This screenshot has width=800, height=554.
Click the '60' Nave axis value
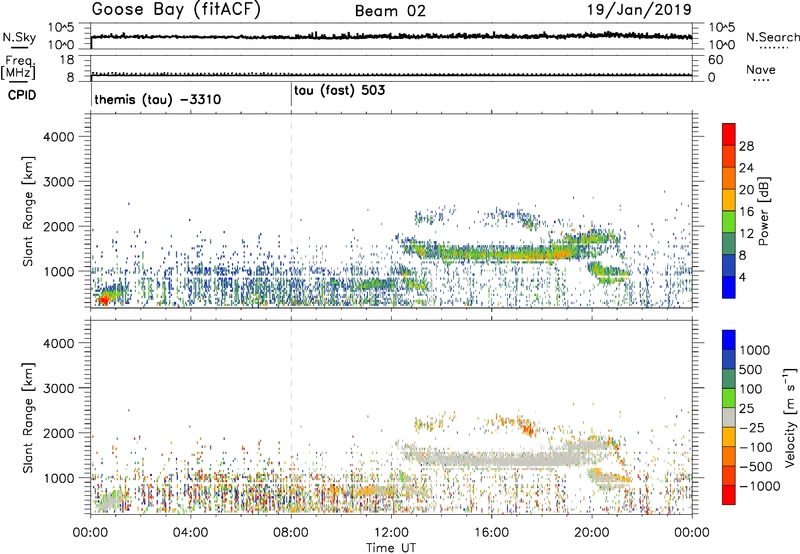(x=715, y=60)
